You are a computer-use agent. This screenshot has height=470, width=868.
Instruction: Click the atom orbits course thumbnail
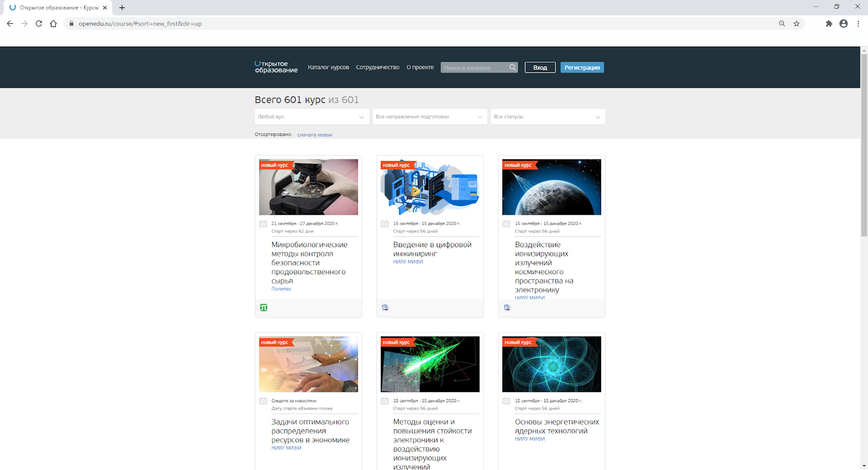(x=552, y=364)
